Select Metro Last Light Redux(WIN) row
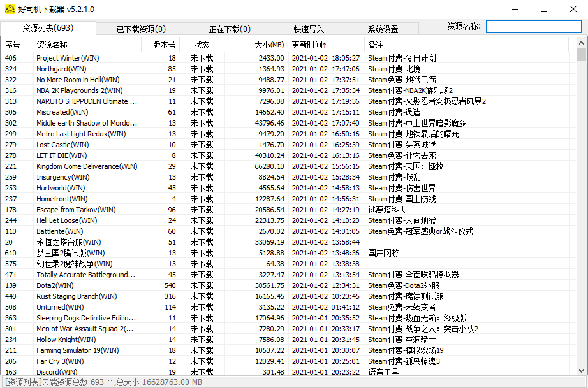Screen dimensions: 588x388 coord(288,134)
